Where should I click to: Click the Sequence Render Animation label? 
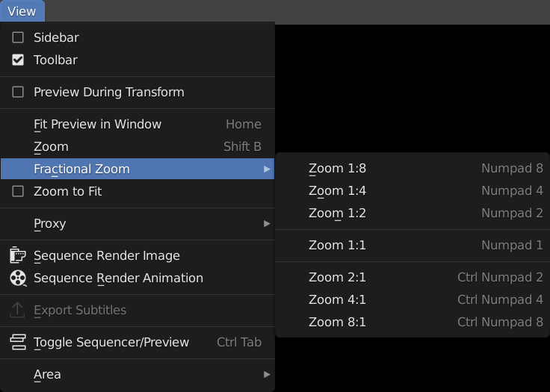[118, 279]
